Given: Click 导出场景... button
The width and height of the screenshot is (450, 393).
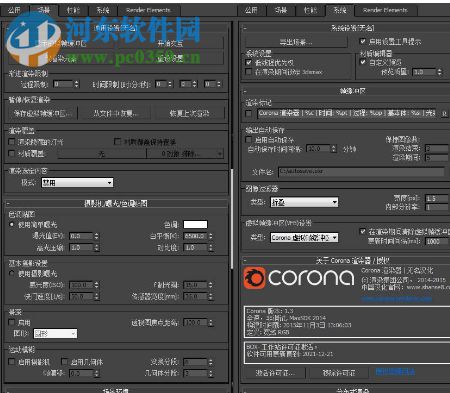Looking at the screenshot, I should tap(296, 42).
